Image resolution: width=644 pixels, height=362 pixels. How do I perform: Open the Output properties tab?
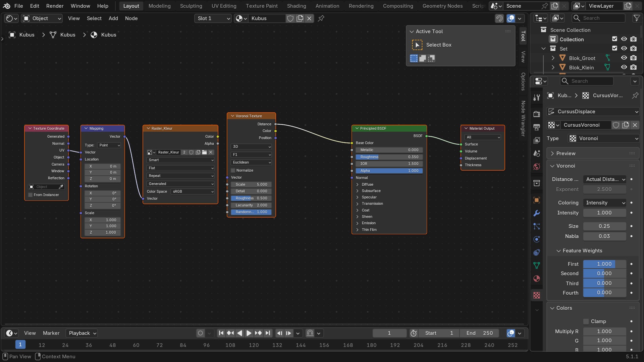pos(537,127)
